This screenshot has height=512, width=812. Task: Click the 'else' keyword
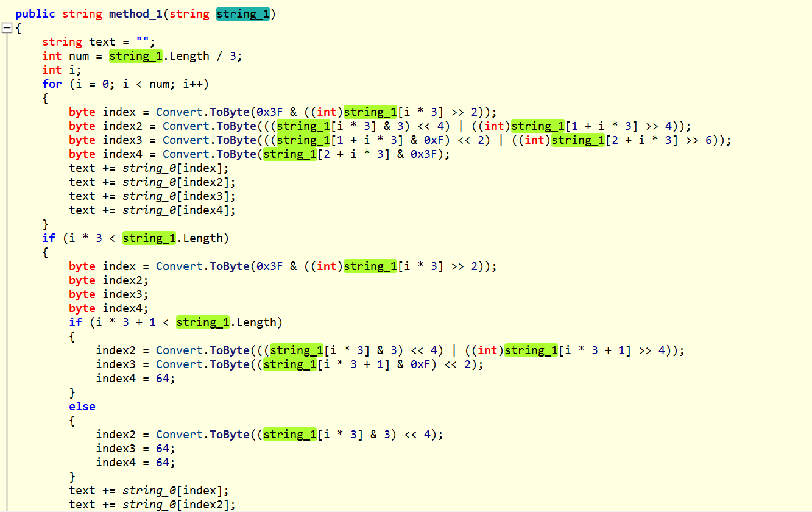[x=82, y=407]
